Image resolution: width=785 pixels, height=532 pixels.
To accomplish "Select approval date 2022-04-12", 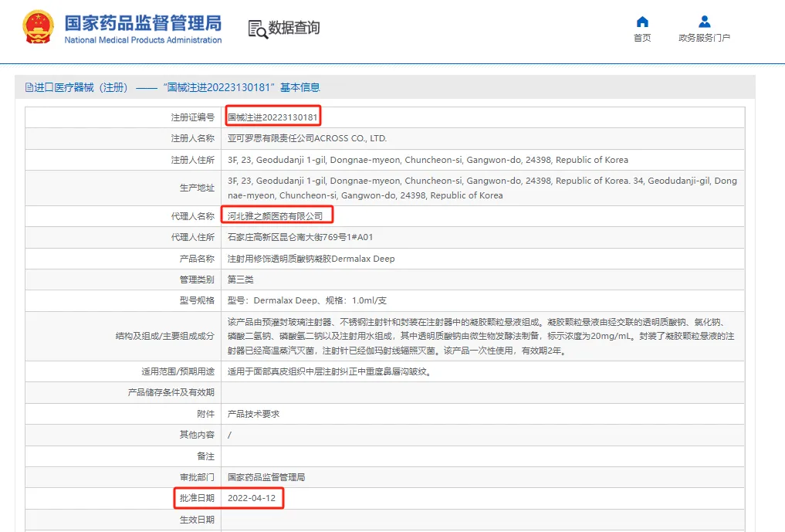I will point(252,498).
